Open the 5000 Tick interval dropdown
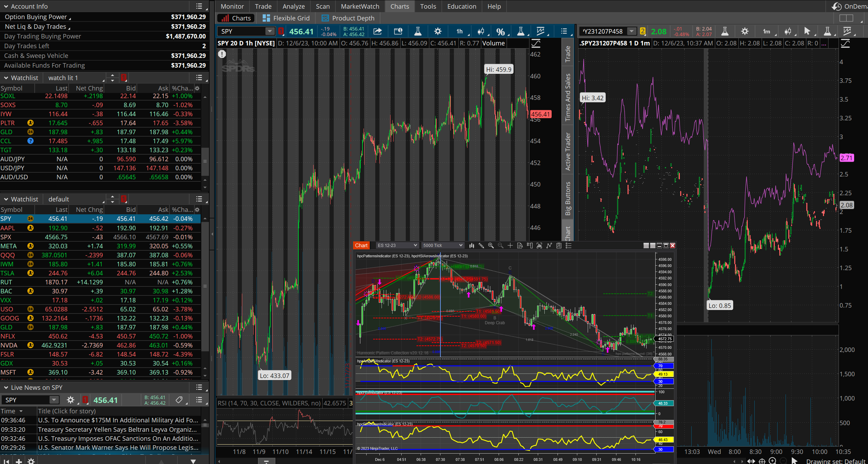This screenshot has width=868, height=464. coord(442,246)
